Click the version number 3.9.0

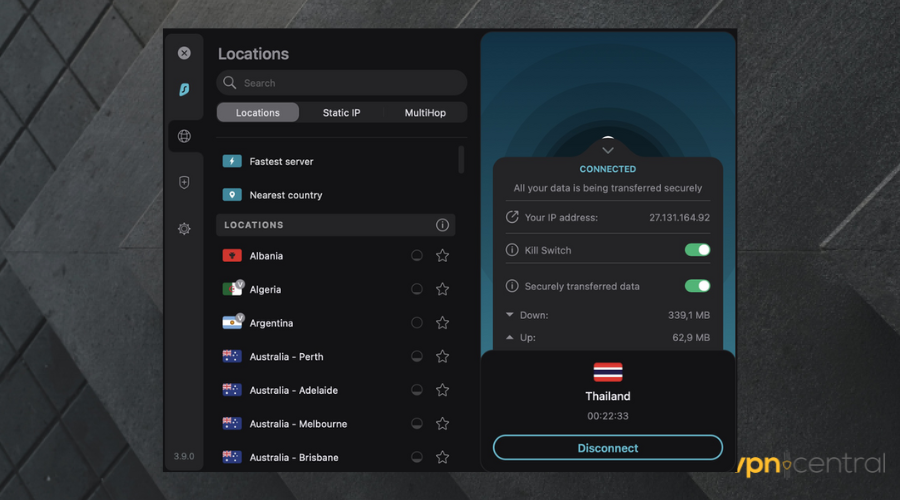click(x=184, y=456)
